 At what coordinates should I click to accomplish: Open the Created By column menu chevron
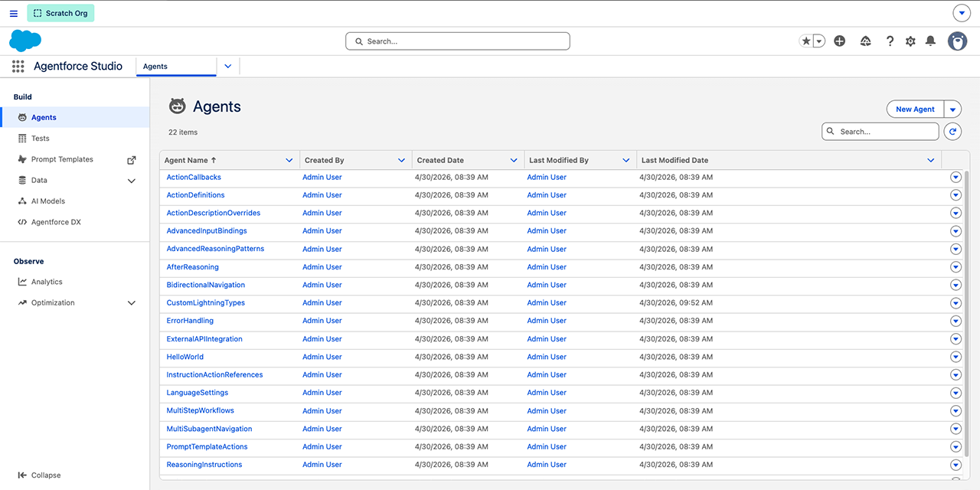tap(401, 160)
